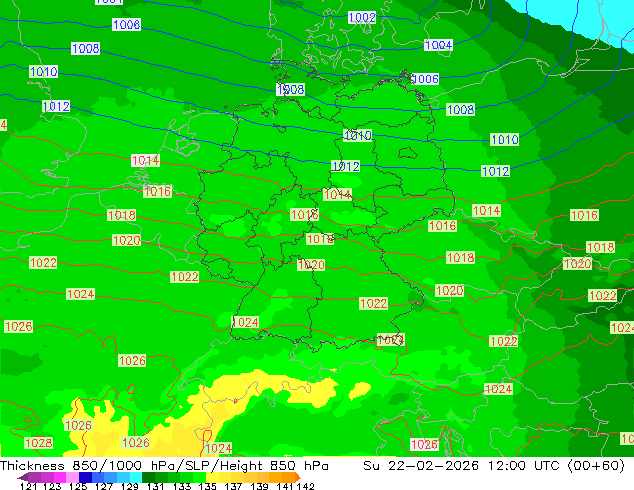Viewport: 634px width, 490px height.
Task: Select the legend value 129
Action: coord(130,486)
